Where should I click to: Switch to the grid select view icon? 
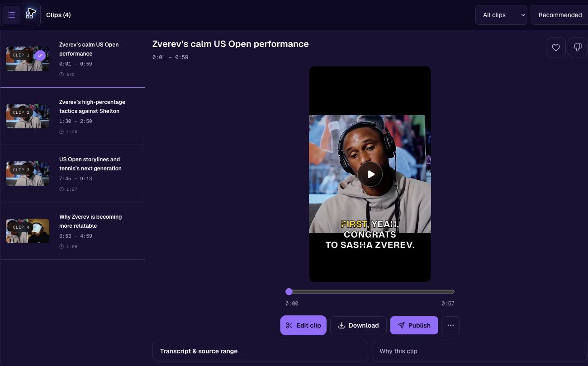[30, 15]
